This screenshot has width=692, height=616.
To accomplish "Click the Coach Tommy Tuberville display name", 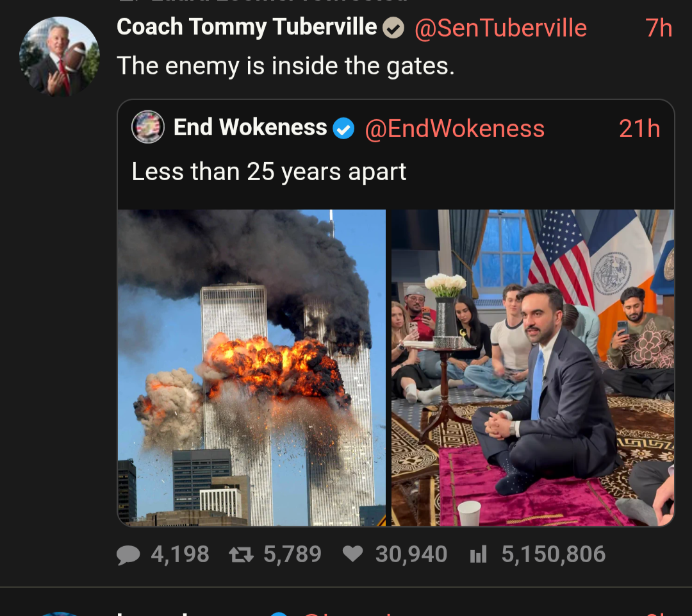I will tap(247, 27).
